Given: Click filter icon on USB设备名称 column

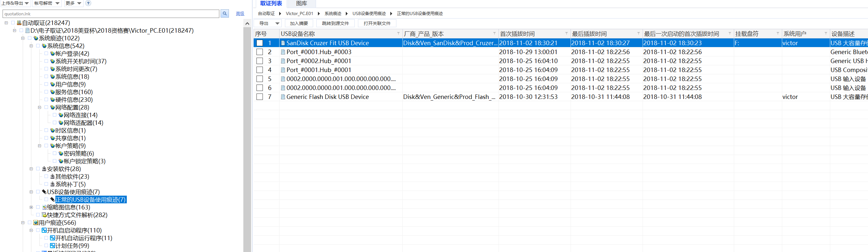Looking at the screenshot, I should click(x=398, y=34).
